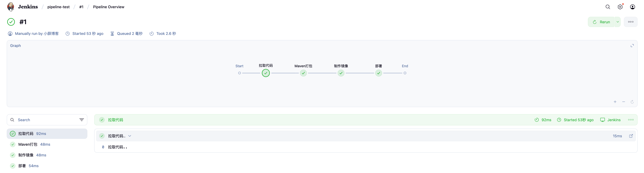Viewport: 644px width, 173px height.
Task: Click the End node circle
Action: 405,73
